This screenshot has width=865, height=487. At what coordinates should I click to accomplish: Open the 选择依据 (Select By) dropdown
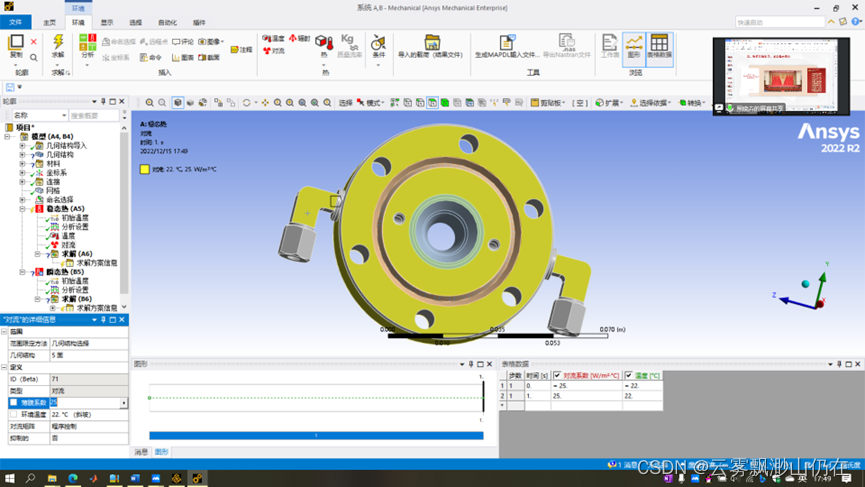[651, 103]
